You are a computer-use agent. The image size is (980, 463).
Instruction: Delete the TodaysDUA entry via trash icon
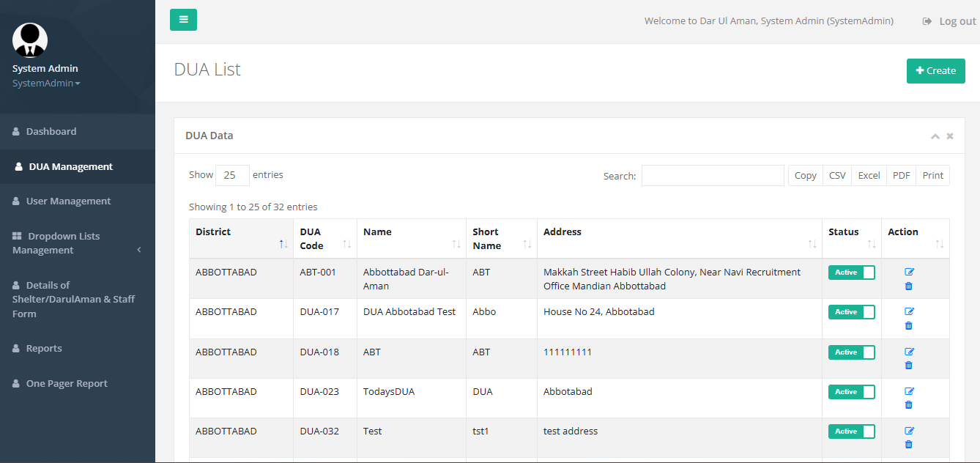909,405
